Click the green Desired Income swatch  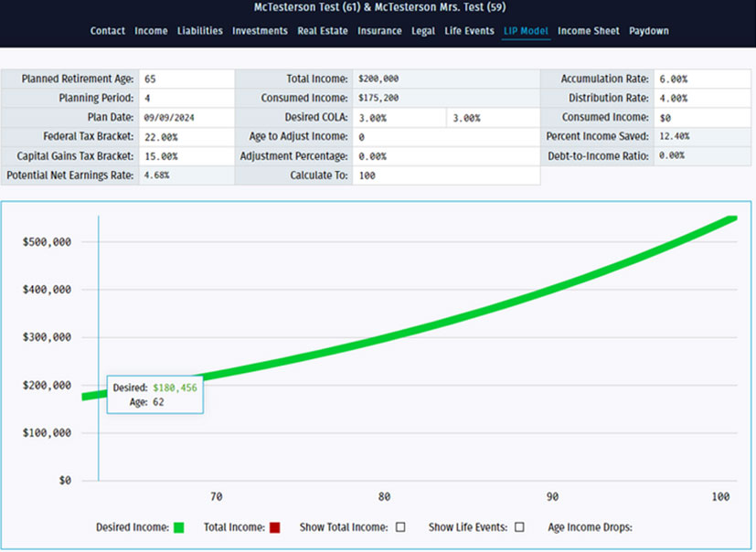(178, 527)
